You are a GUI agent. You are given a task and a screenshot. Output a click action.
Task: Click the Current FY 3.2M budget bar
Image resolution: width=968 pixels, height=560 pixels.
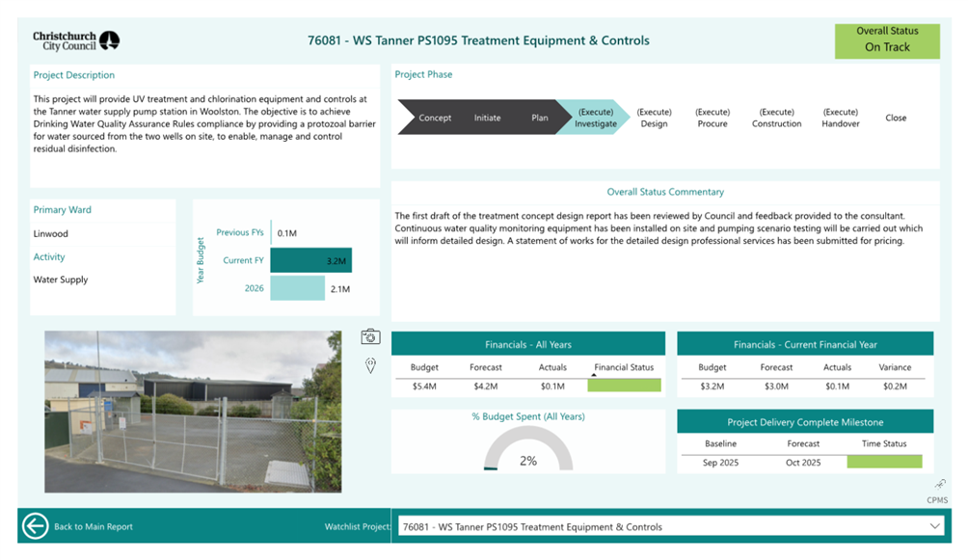click(x=311, y=260)
